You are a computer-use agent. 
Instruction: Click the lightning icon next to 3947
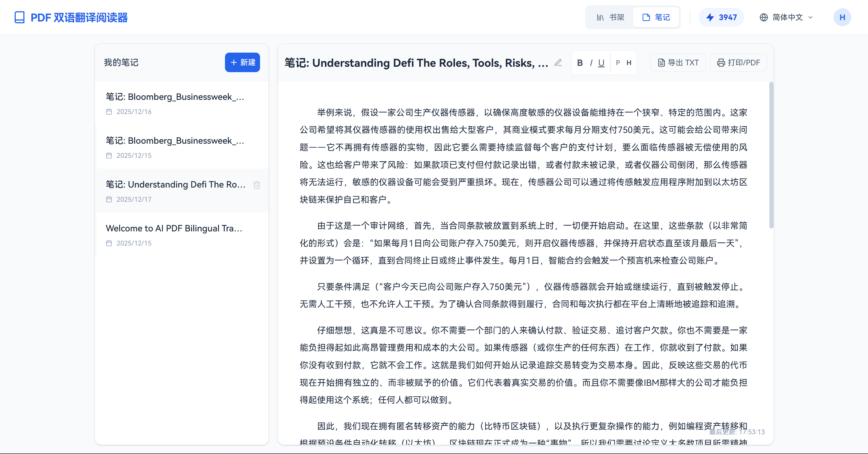(711, 17)
